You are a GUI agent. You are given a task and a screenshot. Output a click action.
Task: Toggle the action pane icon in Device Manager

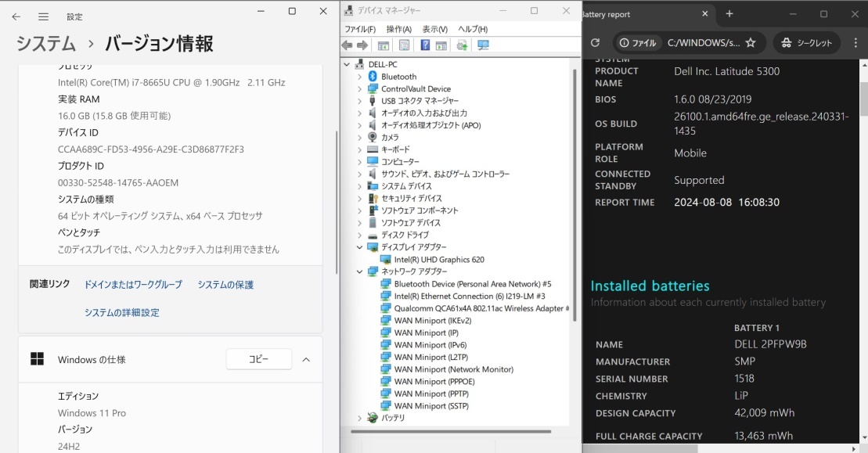pyautogui.click(x=441, y=45)
